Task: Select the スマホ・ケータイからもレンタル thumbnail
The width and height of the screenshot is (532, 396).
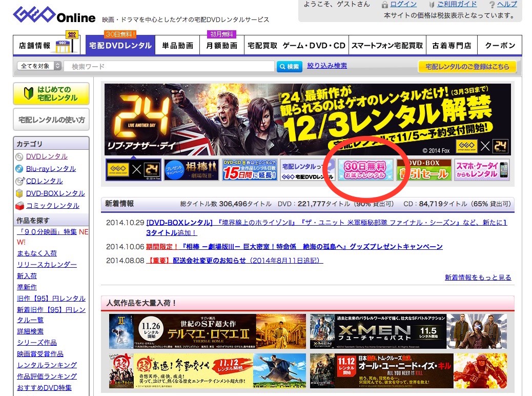Action: 482,169
